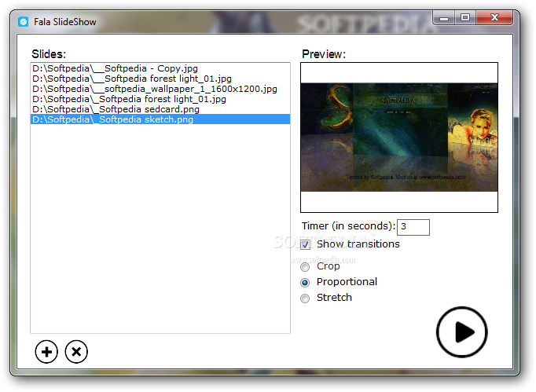
Task: Select the Crop radio button
Action: click(x=305, y=267)
